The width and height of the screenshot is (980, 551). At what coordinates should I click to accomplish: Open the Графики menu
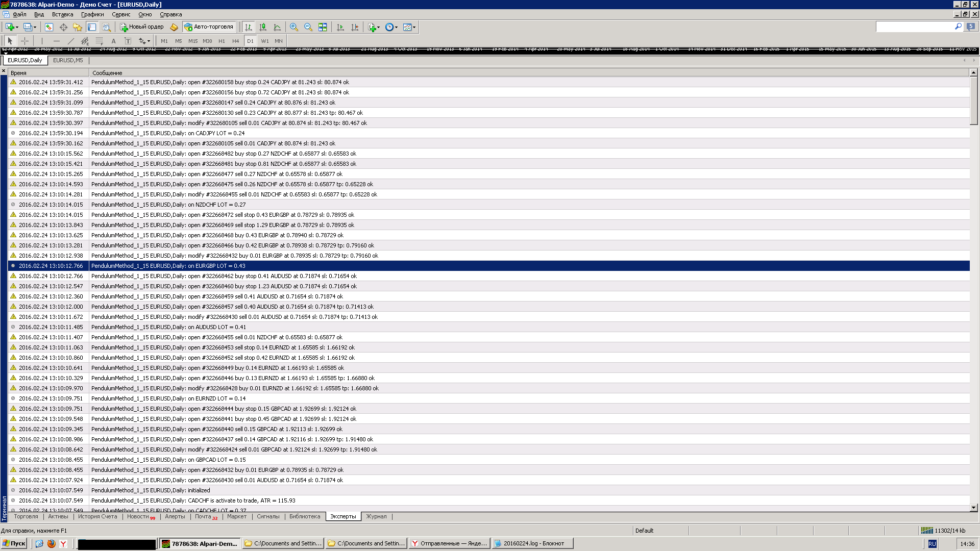(92, 14)
